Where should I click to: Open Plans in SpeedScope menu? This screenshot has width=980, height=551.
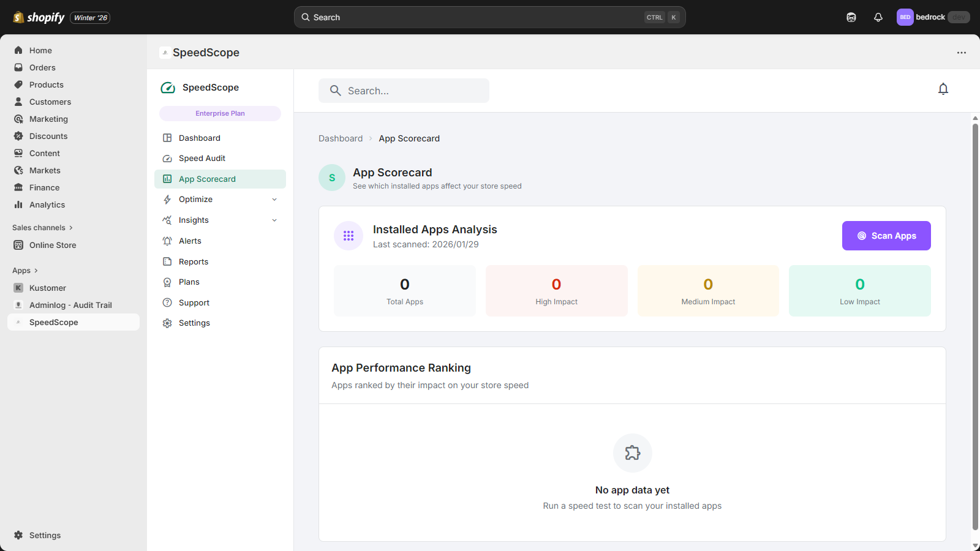coord(189,282)
